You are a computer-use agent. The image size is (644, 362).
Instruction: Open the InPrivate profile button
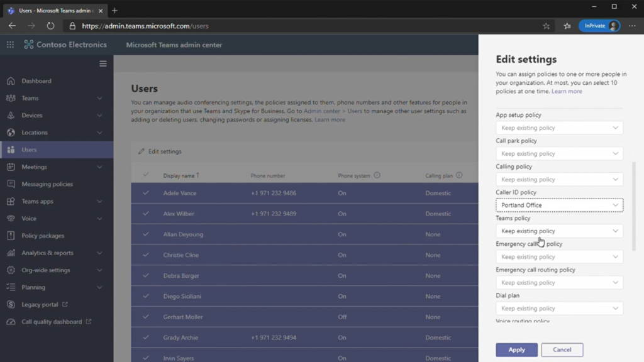[599, 26]
